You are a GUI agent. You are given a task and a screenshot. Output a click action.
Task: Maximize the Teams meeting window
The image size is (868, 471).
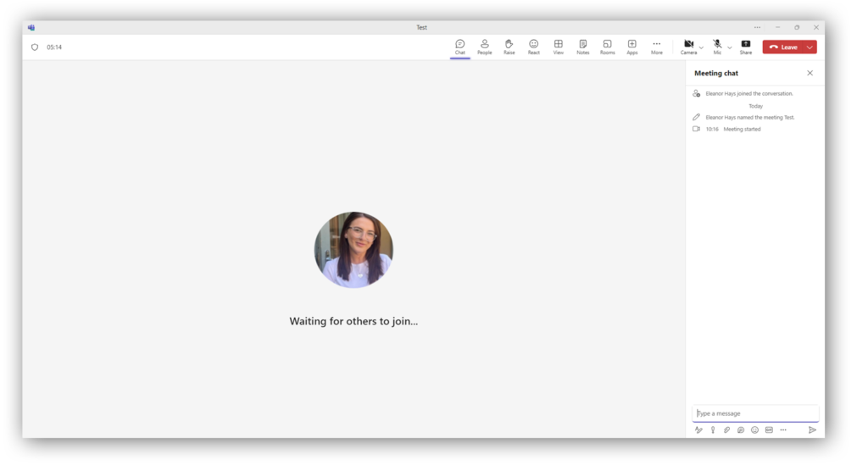point(797,27)
